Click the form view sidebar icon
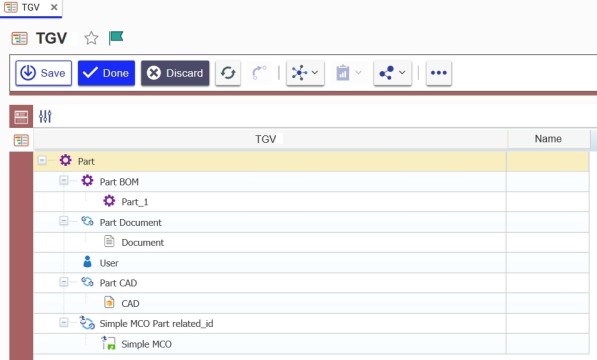Viewport: 597px width, 360px height. (x=21, y=117)
